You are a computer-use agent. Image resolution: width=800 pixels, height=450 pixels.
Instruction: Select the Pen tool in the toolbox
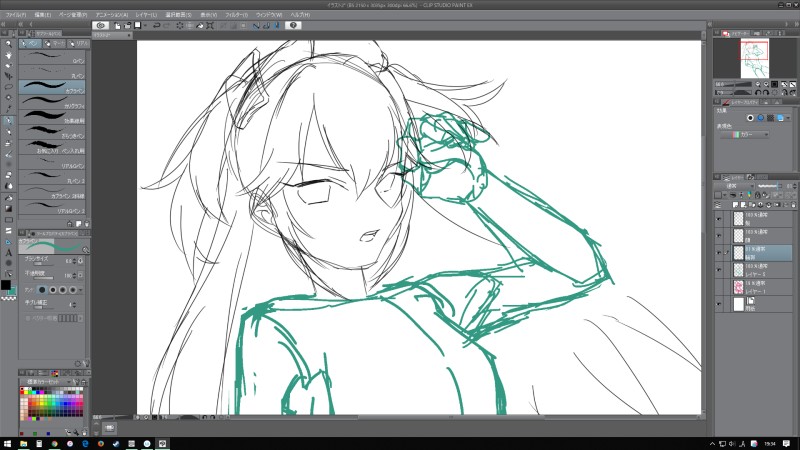pyautogui.click(x=8, y=121)
